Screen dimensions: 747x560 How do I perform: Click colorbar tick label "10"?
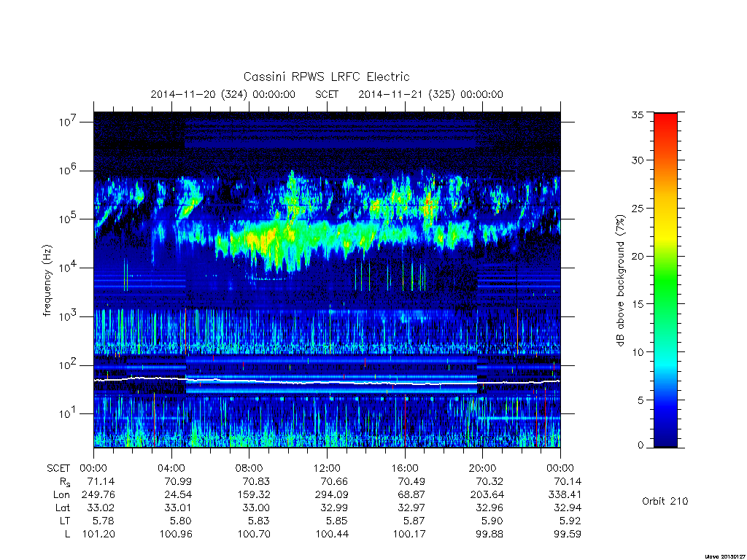(638, 352)
